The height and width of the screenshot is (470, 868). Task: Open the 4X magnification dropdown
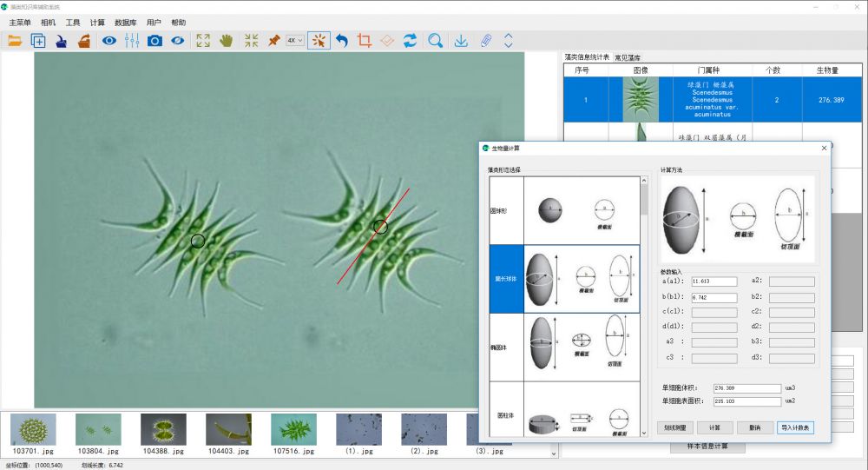(x=294, y=40)
